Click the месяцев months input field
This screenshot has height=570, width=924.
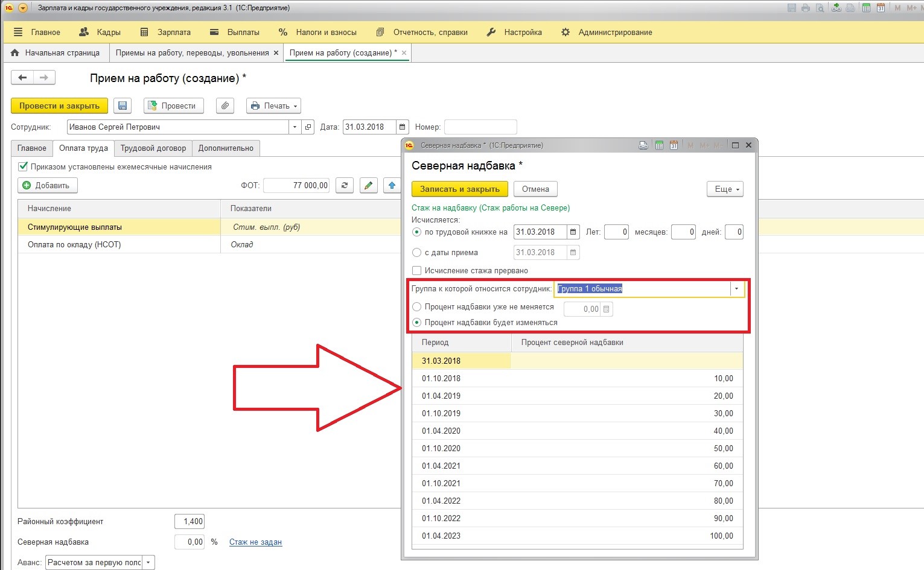(683, 232)
